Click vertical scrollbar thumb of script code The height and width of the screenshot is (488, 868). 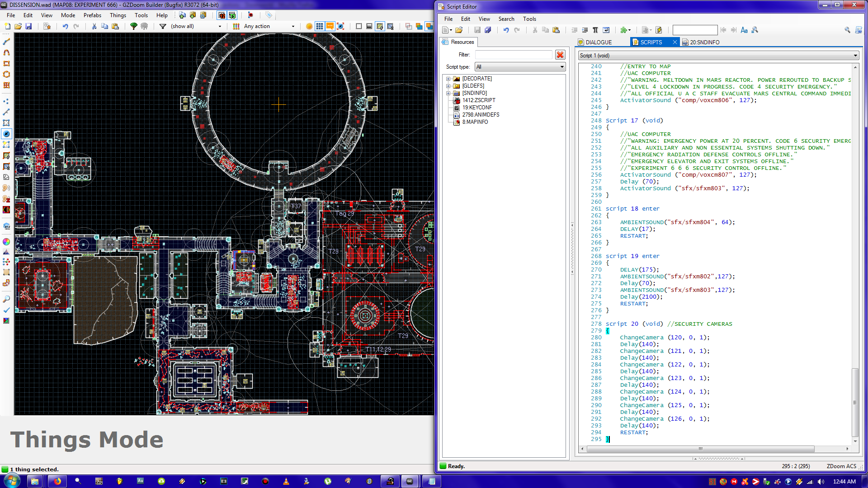[x=855, y=402]
